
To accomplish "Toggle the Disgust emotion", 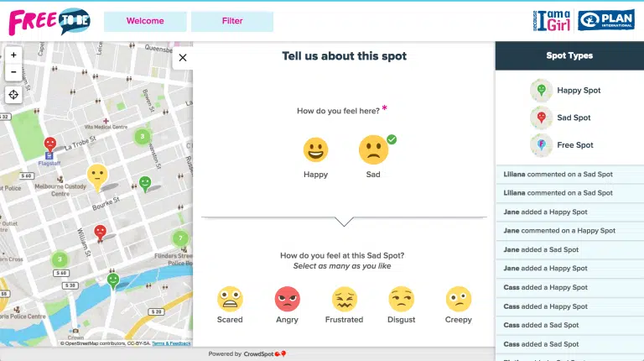I will [402, 299].
